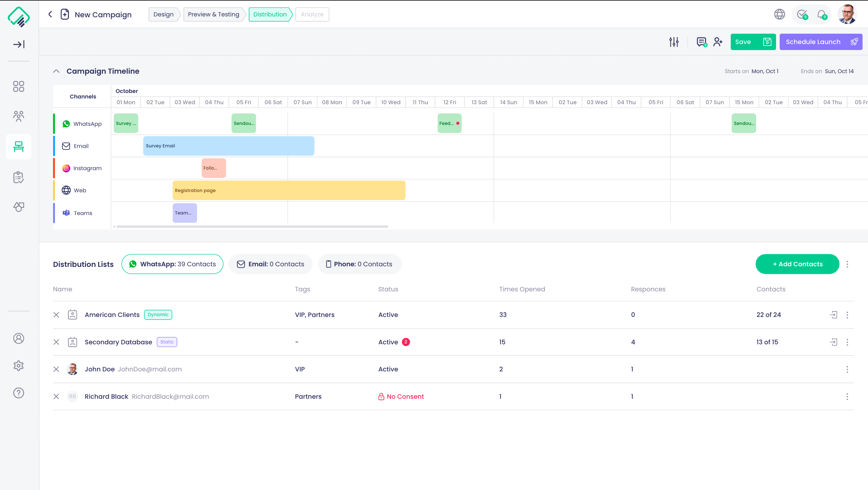
Task: Select the Phone 0 Contacts filter
Action: (359, 264)
